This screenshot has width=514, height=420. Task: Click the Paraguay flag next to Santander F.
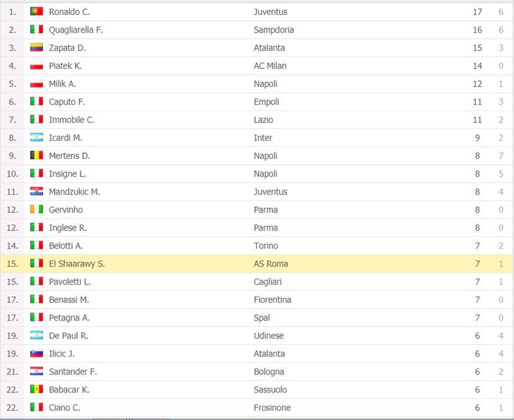click(37, 371)
